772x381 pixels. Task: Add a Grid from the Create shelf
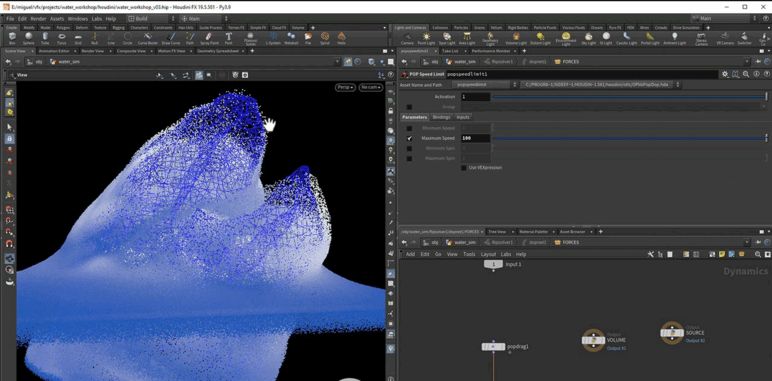(x=78, y=38)
